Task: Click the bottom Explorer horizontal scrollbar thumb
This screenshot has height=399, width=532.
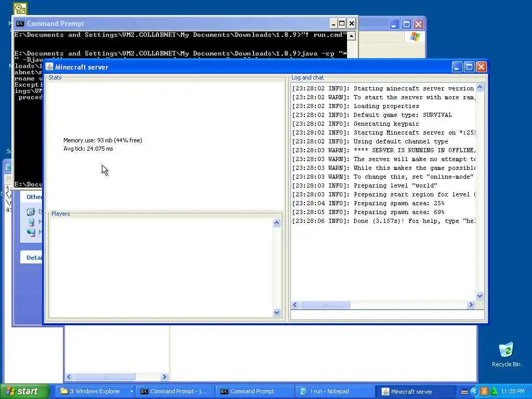Action: click(104, 377)
